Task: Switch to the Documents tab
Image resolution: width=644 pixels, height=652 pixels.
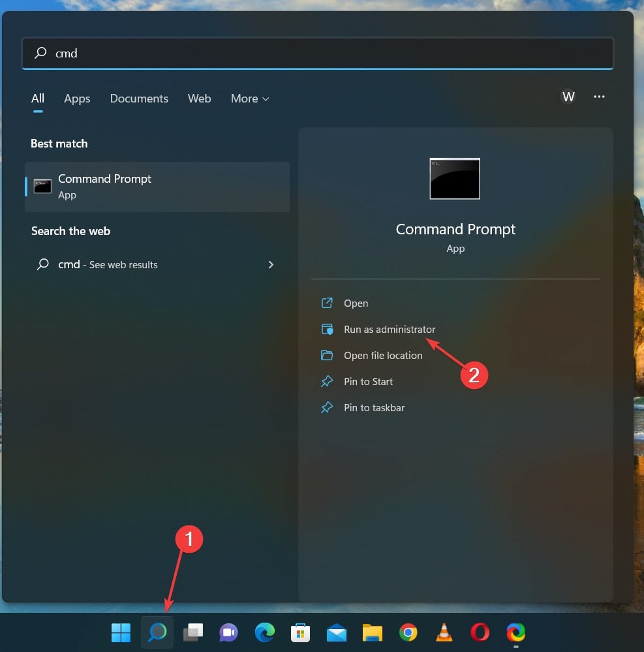Action: tap(139, 99)
